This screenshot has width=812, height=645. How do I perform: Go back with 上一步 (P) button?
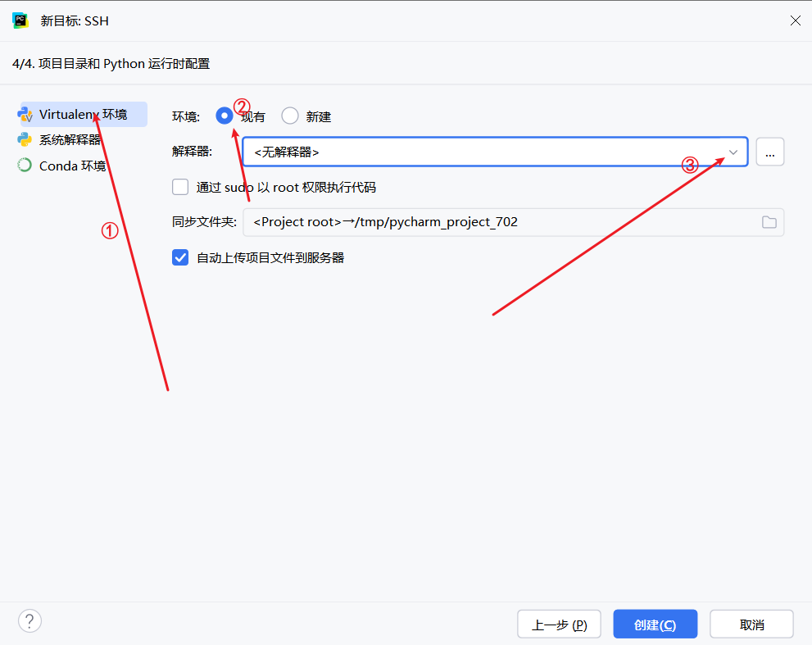[x=560, y=625]
